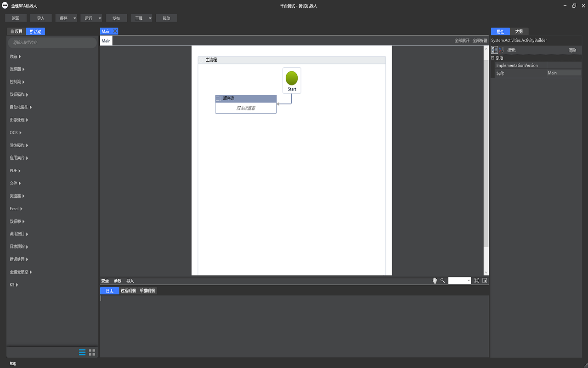Viewport: 588px width, 368px height.
Task: Expand the OCR category
Action: [16, 132]
